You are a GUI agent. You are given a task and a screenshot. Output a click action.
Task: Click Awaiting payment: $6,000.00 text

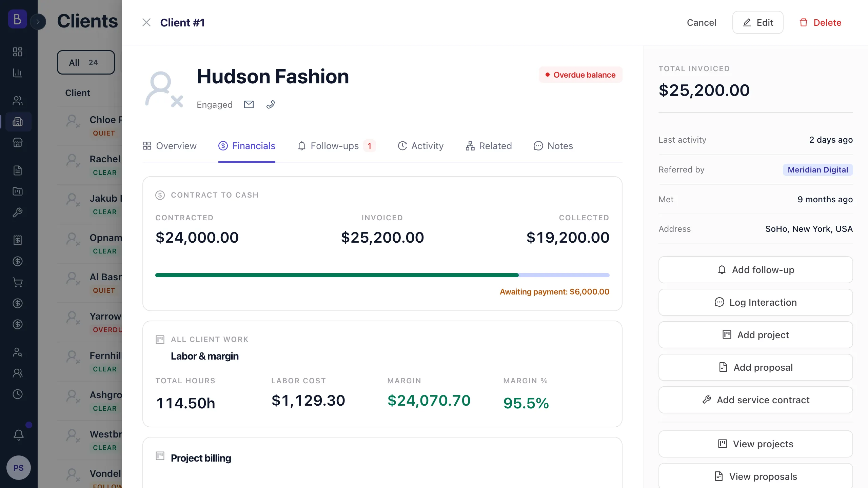(554, 292)
